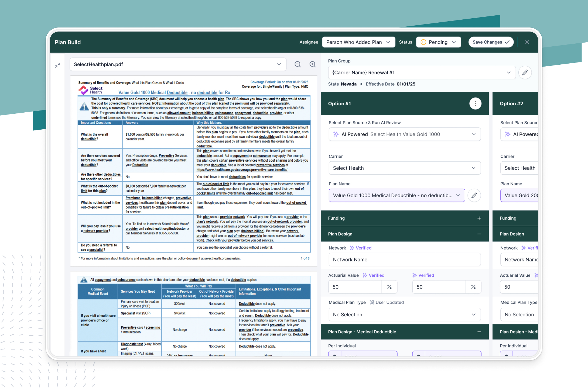Expand the Funding section plus icon

479,218
